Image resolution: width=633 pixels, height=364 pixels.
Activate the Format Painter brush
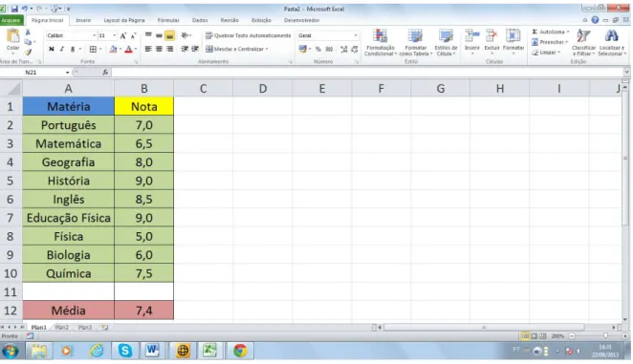(x=28, y=52)
